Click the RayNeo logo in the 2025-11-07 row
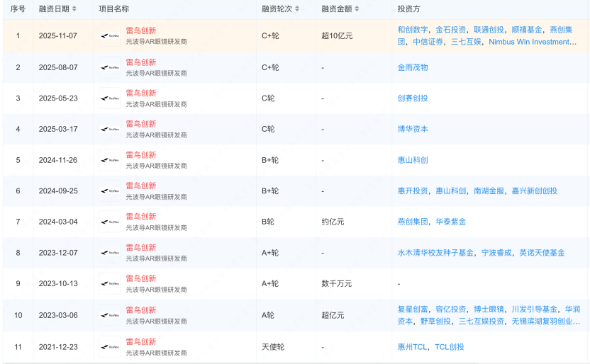 coord(110,36)
